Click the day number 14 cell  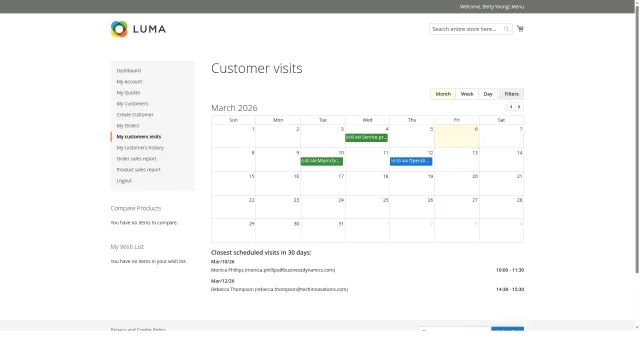502,160
